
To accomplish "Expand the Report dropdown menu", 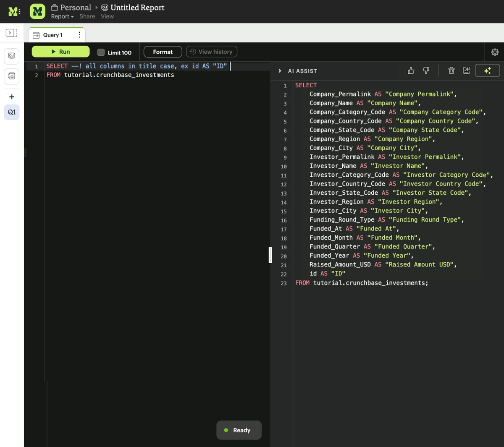I will click(62, 16).
